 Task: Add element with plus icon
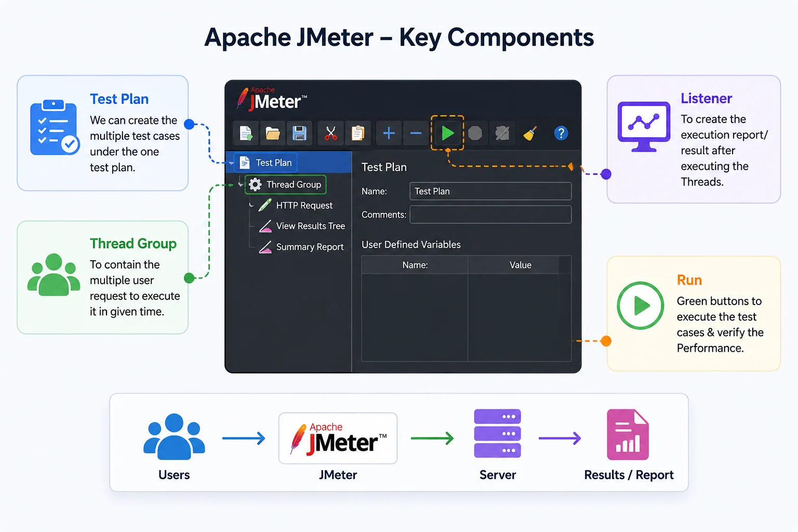[x=389, y=134]
